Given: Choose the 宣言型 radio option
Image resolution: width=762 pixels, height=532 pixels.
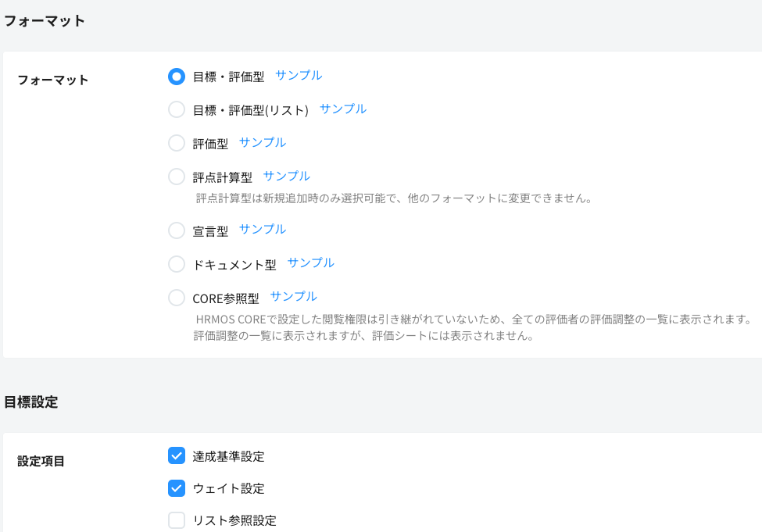Looking at the screenshot, I should pos(177,230).
